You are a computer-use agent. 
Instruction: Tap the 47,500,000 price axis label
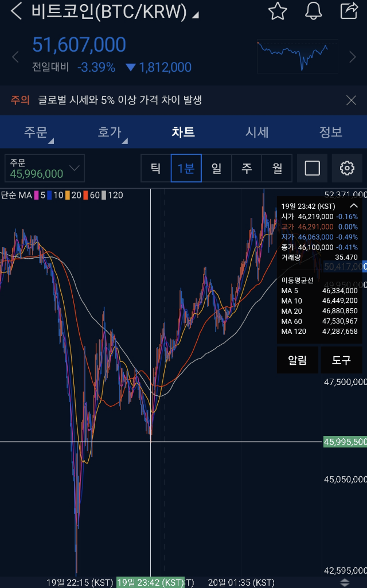[x=345, y=382]
